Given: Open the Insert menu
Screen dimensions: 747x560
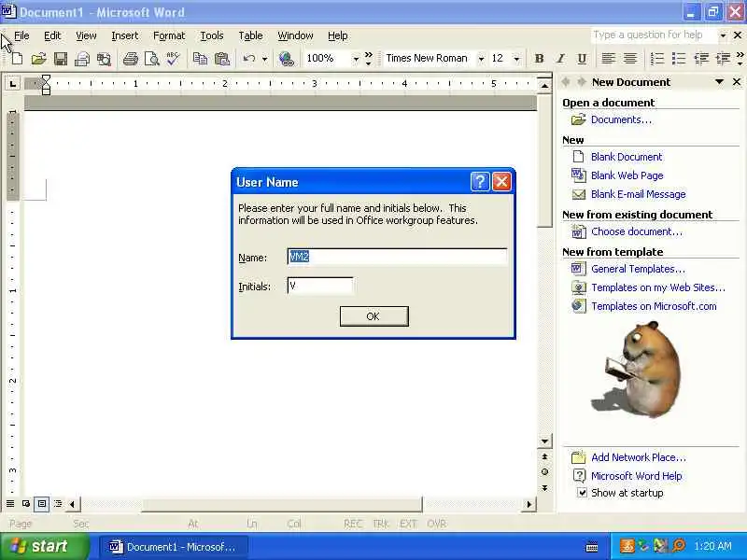Looking at the screenshot, I should [x=125, y=35].
